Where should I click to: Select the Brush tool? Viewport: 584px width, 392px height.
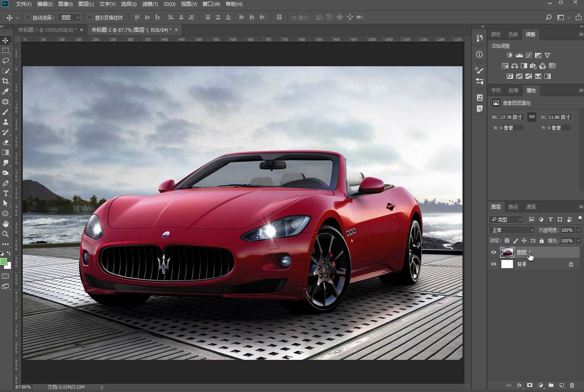point(5,112)
